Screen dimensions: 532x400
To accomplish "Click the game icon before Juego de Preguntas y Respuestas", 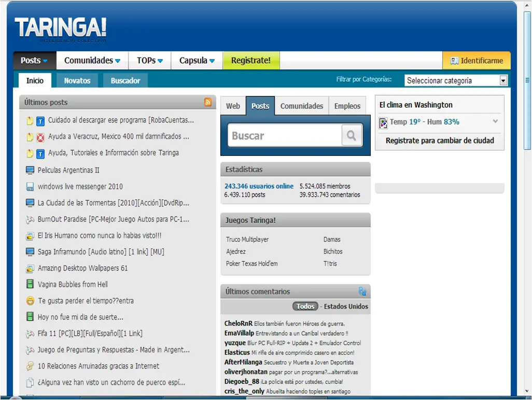I will [30, 350].
